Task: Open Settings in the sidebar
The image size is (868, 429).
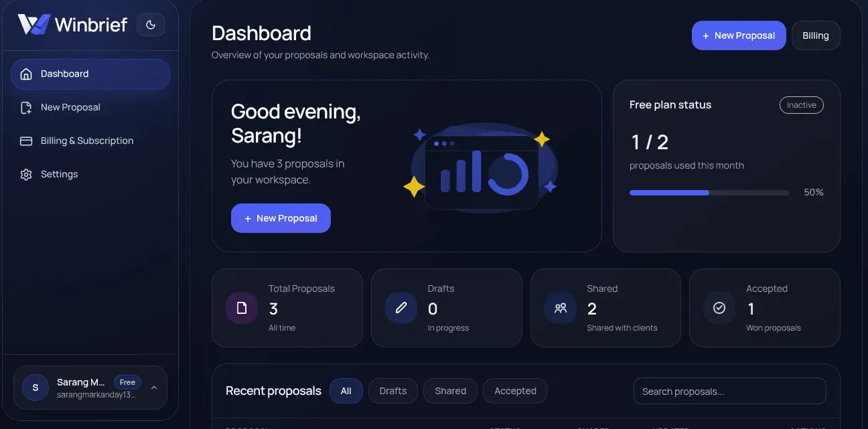Action: [90, 174]
